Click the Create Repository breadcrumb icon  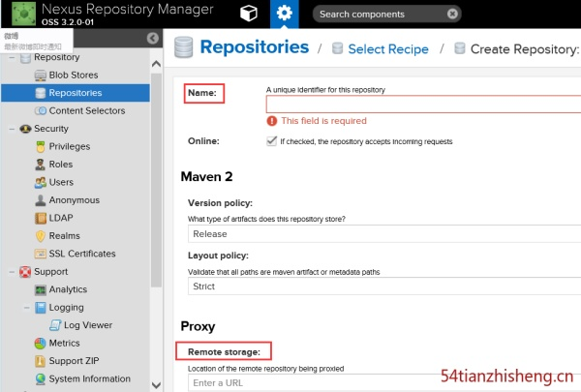pyautogui.click(x=459, y=48)
